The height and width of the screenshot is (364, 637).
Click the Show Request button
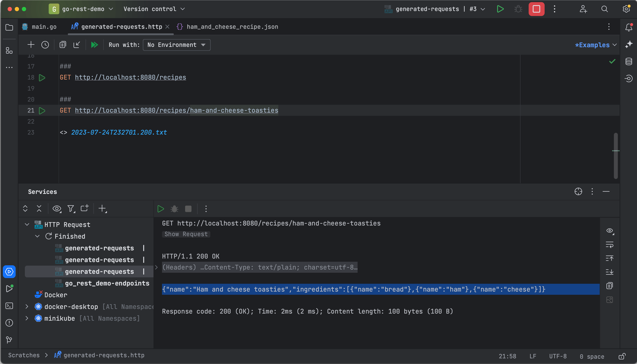[186, 234]
